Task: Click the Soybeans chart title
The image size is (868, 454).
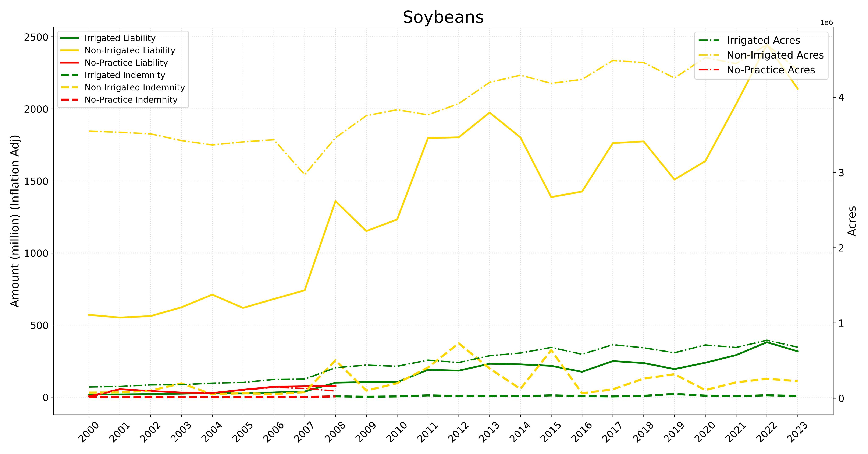Action: tap(443, 18)
